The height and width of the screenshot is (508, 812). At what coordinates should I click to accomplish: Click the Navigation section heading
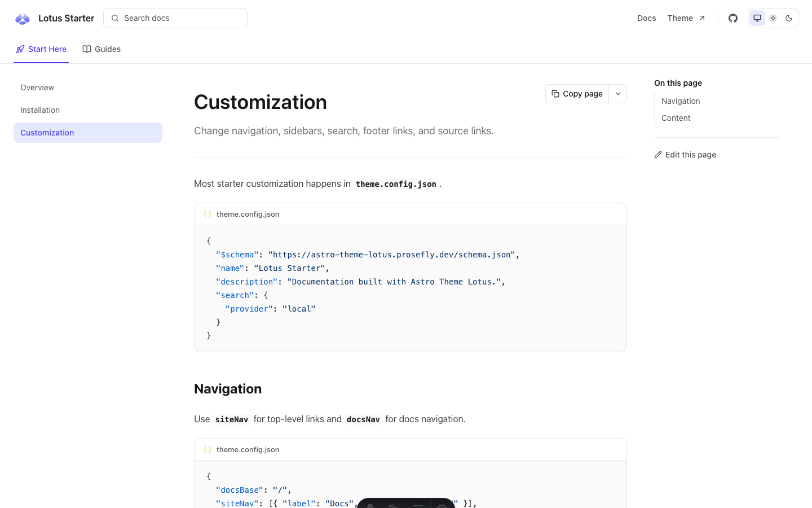coord(228,389)
